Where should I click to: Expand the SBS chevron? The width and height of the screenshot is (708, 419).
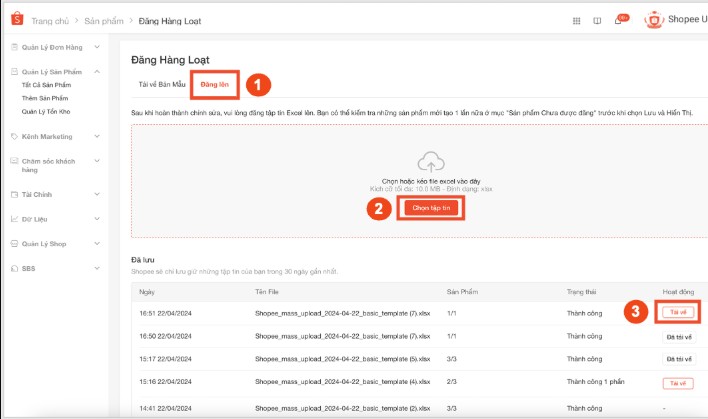97,268
